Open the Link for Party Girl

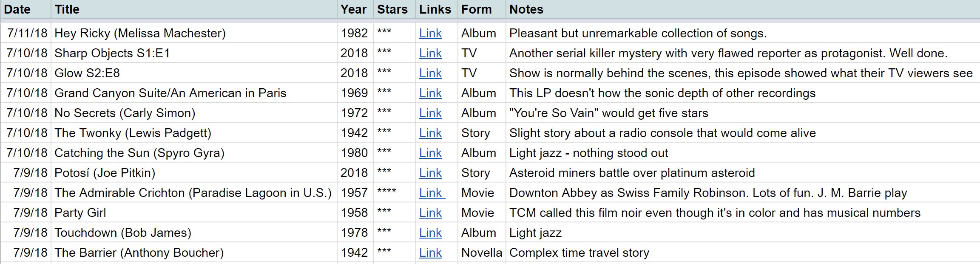coord(431,213)
